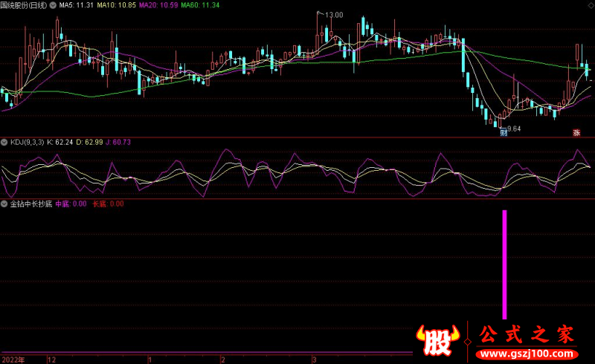Click the 长底: 0.00 indicator label
Image resolution: width=595 pixels, height=364 pixels.
[x=108, y=204]
